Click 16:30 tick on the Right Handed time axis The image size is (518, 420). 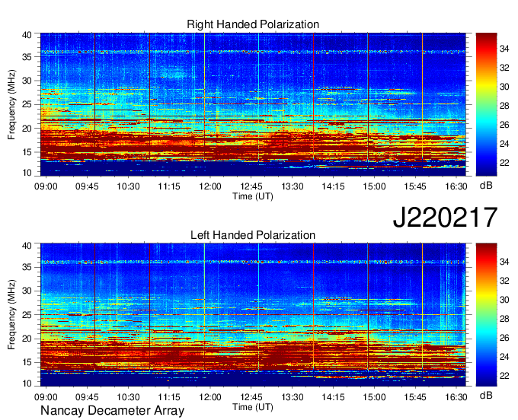click(456, 186)
